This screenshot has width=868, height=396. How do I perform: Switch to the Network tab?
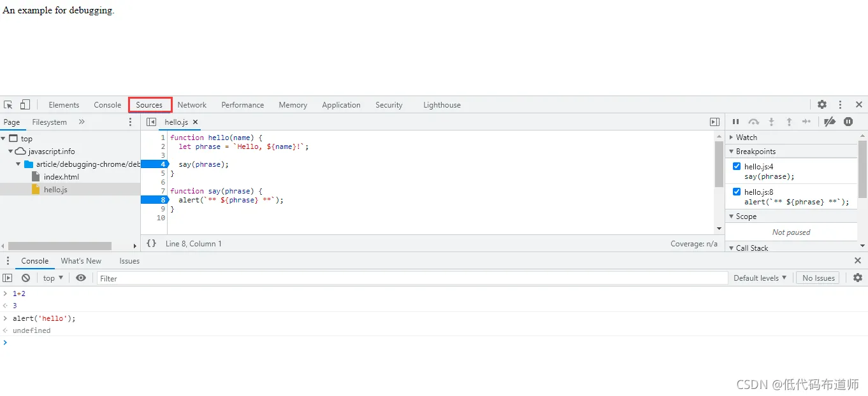pyautogui.click(x=192, y=105)
